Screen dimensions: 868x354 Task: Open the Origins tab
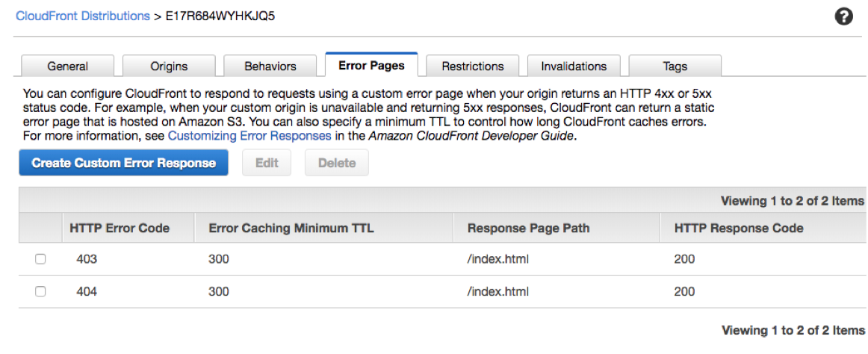[x=169, y=66]
